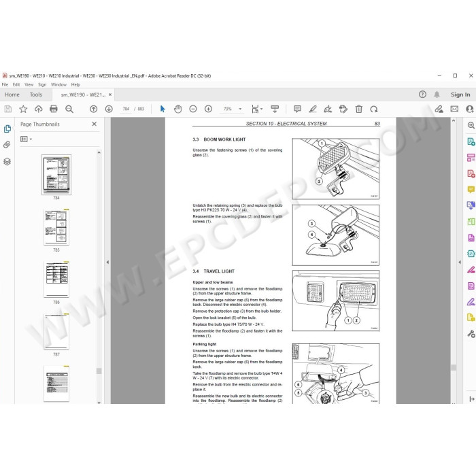
Task: Print the document with the printer icon
Action: [x=54, y=109]
